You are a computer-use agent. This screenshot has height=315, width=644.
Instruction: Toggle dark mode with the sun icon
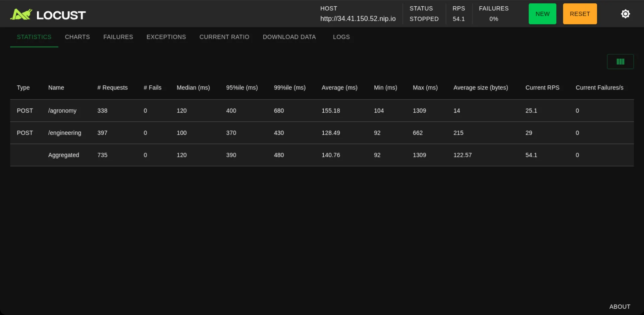(625, 14)
